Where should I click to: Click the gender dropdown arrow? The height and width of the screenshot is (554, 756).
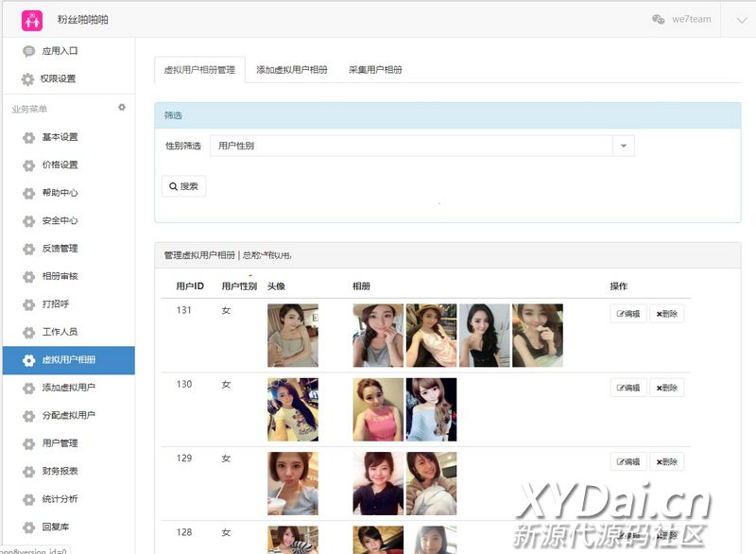click(x=623, y=146)
